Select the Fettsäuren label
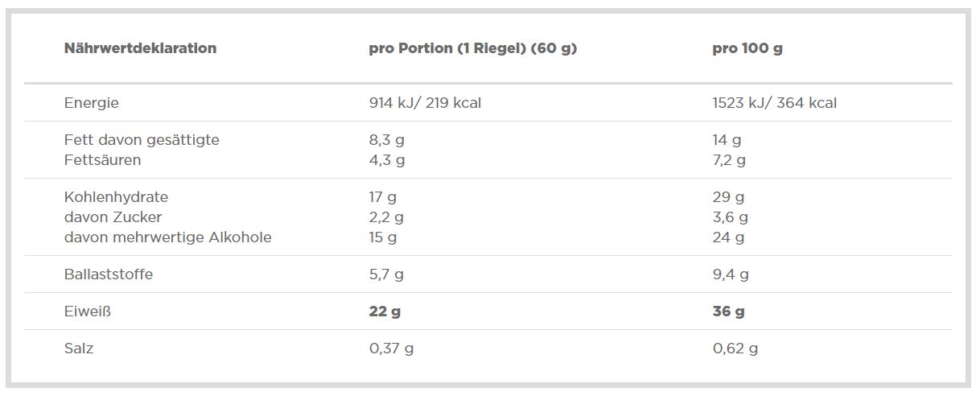The image size is (980, 396). coord(102,160)
